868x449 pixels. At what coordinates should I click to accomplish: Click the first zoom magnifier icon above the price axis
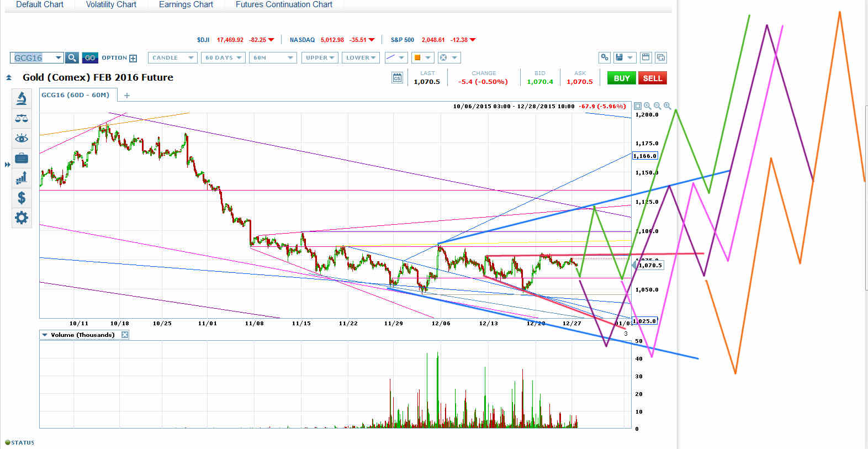click(647, 106)
